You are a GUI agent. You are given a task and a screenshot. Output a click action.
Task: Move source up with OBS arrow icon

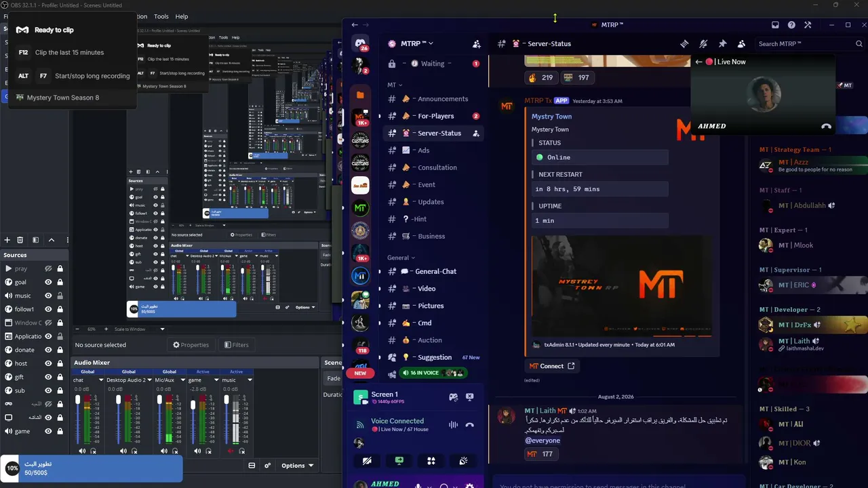51,240
